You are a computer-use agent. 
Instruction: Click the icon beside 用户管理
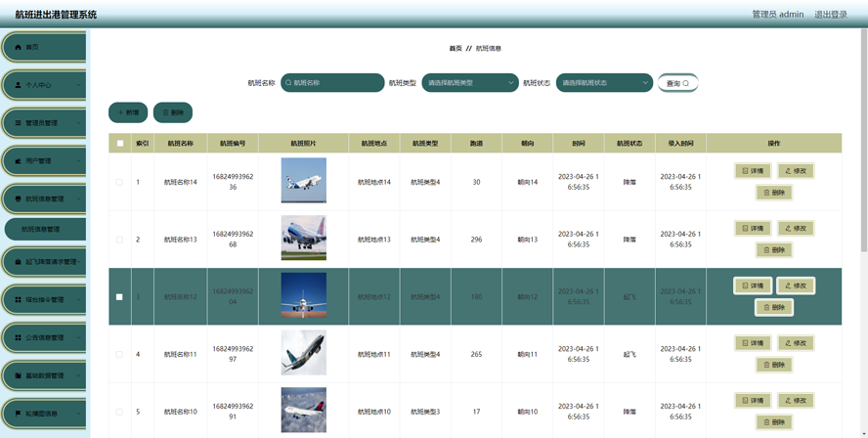click(18, 161)
